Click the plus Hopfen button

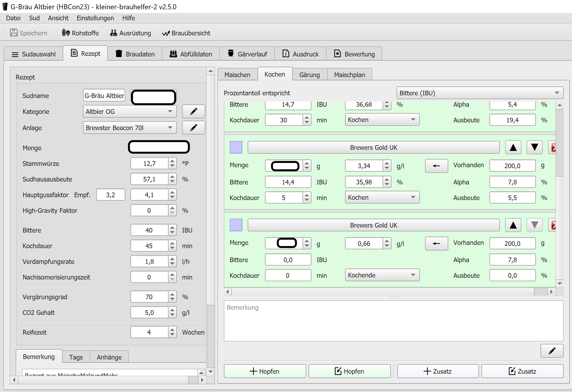click(x=265, y=371)
